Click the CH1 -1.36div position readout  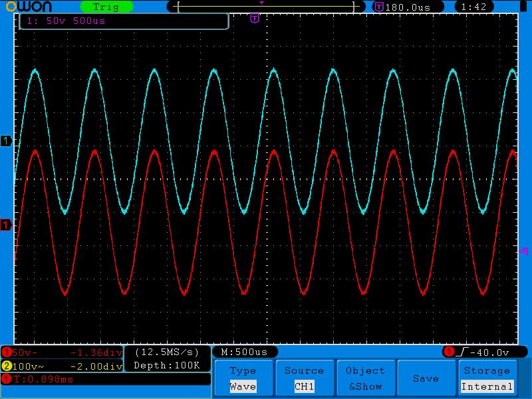[x=96, y=353]
